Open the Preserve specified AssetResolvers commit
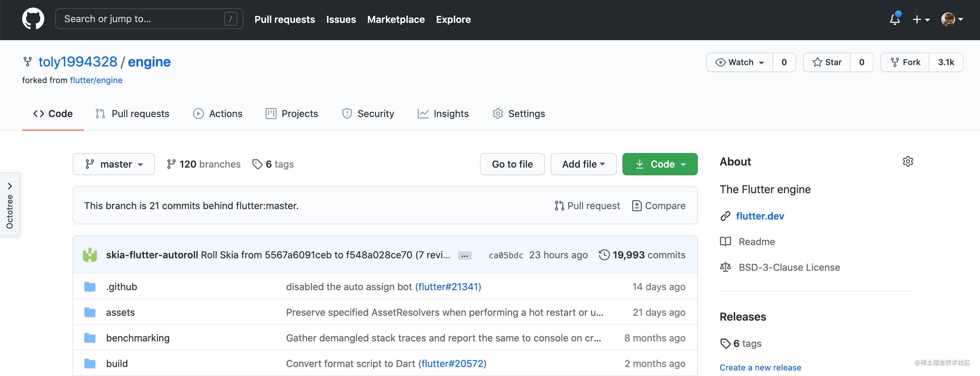 (444, 312)
